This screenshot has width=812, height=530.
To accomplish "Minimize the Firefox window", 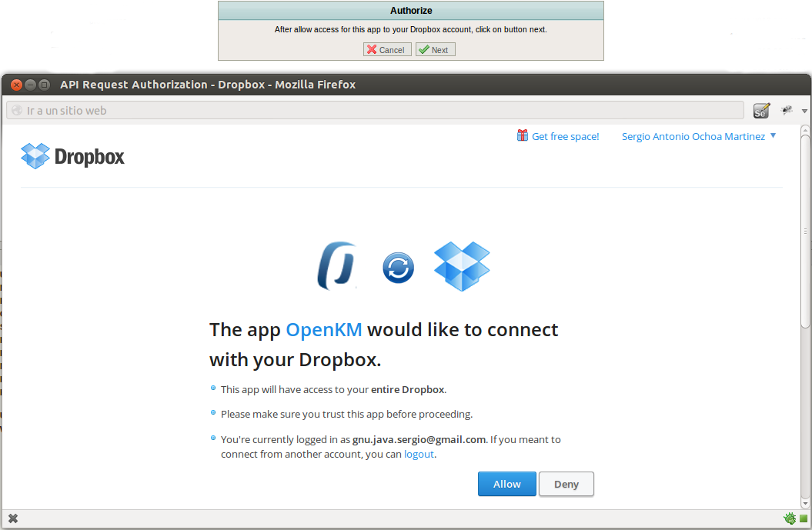I will [31, 85].
